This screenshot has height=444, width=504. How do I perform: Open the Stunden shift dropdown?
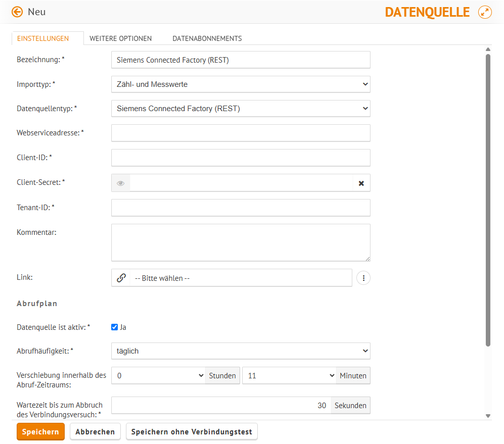[x=158, y=376]
